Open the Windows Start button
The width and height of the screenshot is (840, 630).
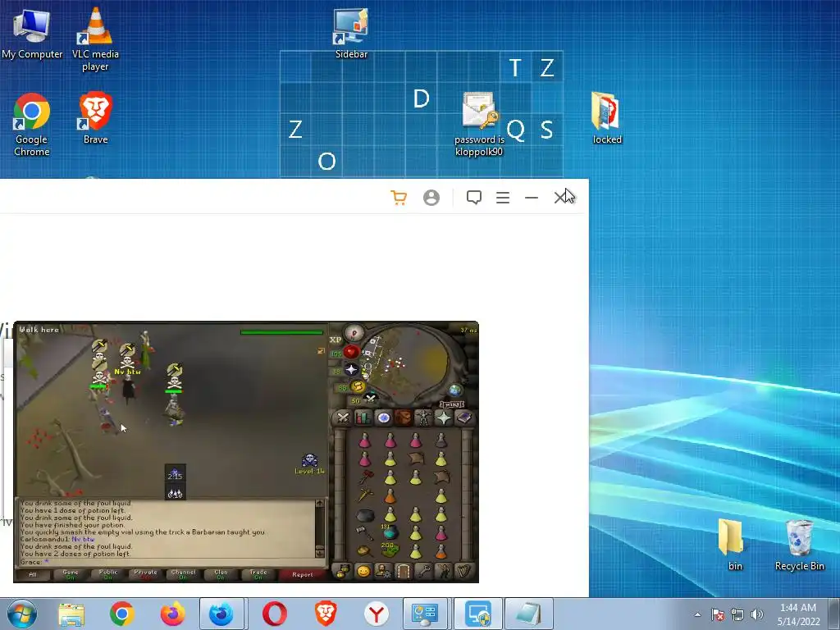click(x=22, y=614)
